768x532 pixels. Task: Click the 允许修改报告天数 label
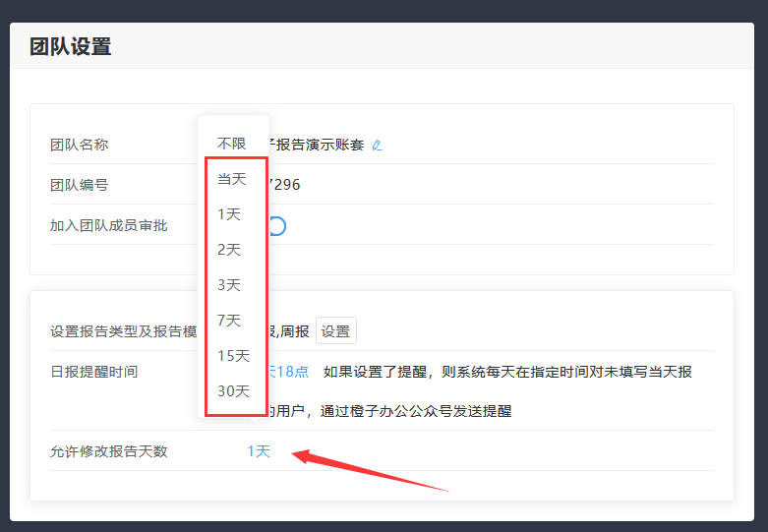coord(108,451)
